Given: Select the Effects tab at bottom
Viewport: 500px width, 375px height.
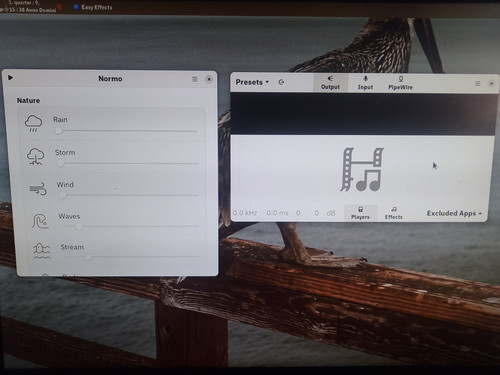Looking at the screenshot, I should 394,213.
